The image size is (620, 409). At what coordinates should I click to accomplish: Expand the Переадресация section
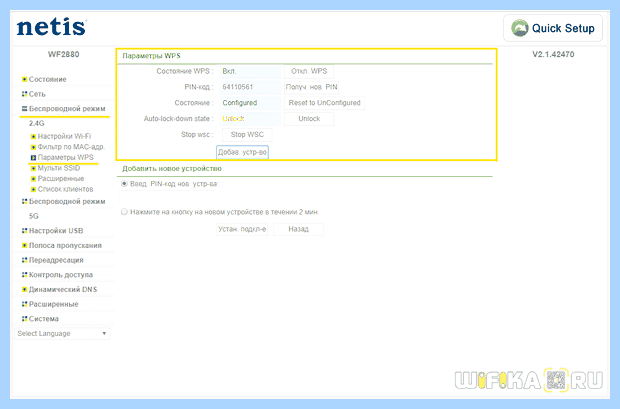[56, 260]
